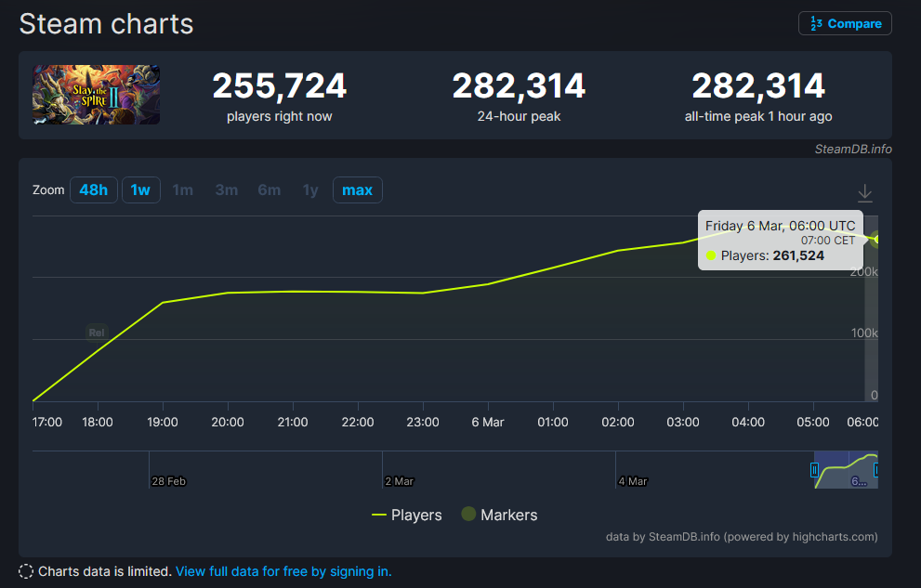The image size is (921, 588).
Task: Select the 3m zoom range
Action: point(226,190)
